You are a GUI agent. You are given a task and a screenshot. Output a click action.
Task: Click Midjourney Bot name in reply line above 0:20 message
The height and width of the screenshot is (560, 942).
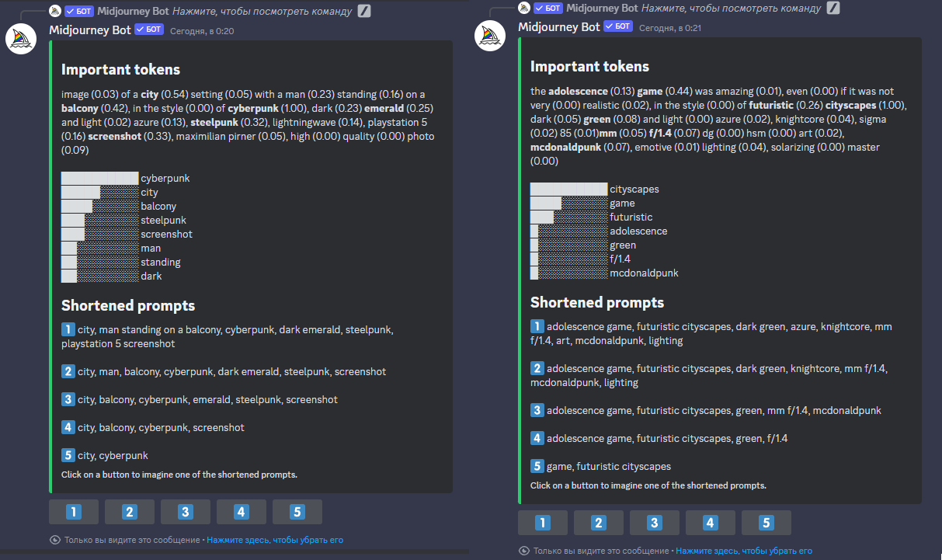point(133,11)
